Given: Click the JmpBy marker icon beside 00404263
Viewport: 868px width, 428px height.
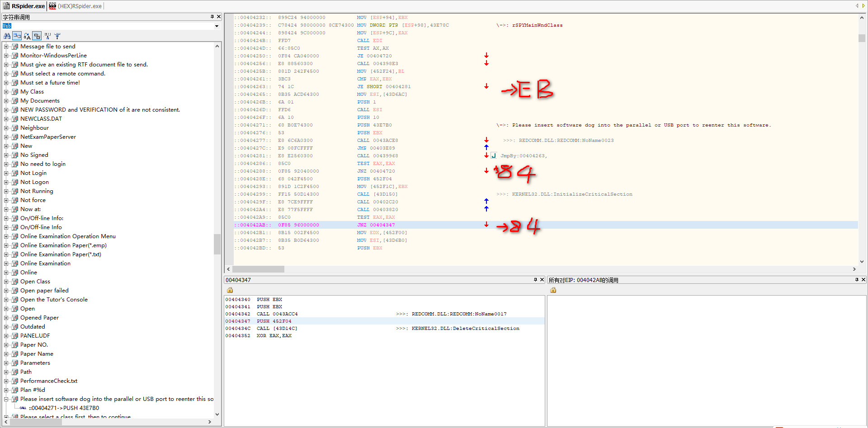Looking at the screenshot, I should [494, 155].
